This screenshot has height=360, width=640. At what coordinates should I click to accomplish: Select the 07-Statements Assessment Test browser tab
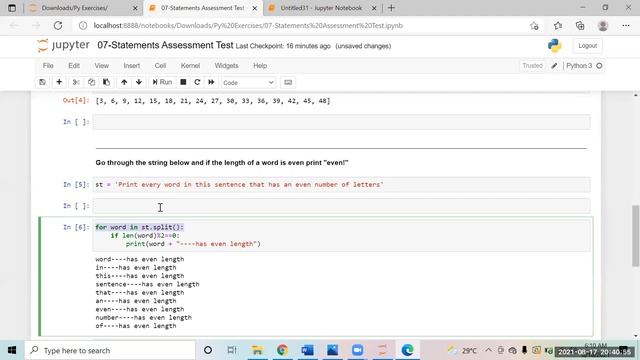pos(202,8)
